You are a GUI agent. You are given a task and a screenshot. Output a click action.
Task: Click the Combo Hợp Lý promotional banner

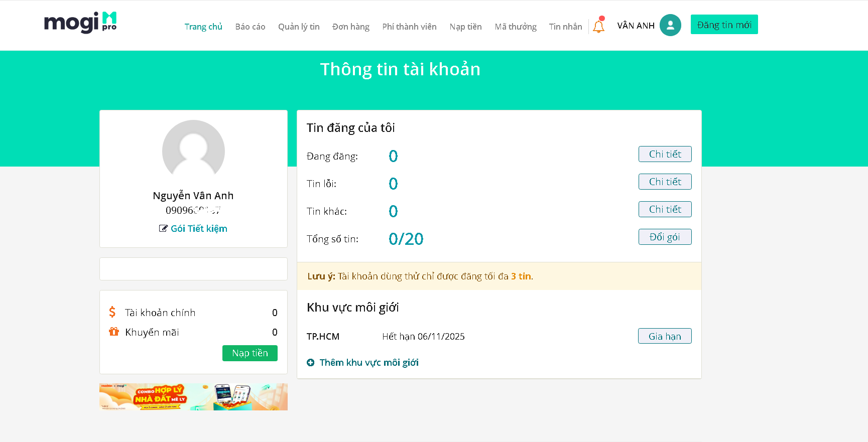[x=193, y=397]
